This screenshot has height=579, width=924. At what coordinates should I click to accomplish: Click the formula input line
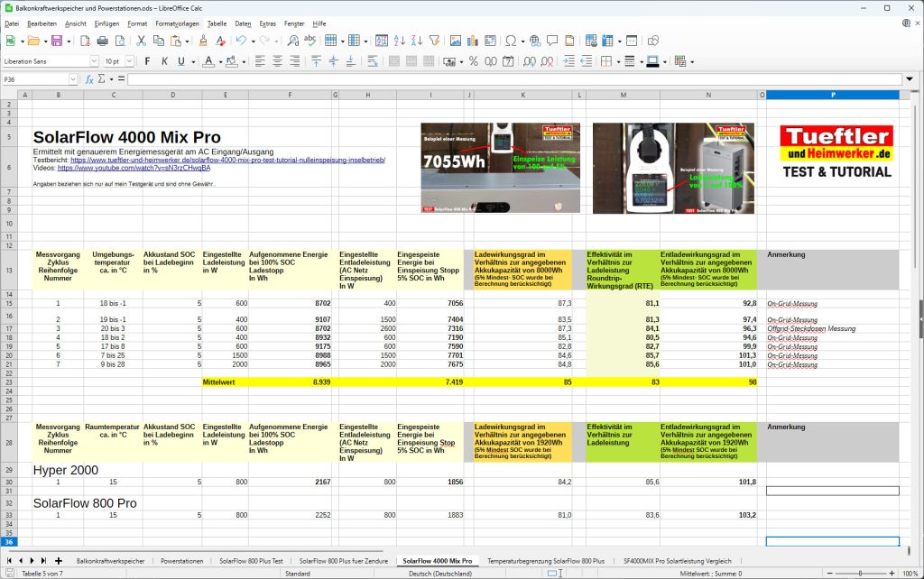pyautogui.click(x=514, y=79)
